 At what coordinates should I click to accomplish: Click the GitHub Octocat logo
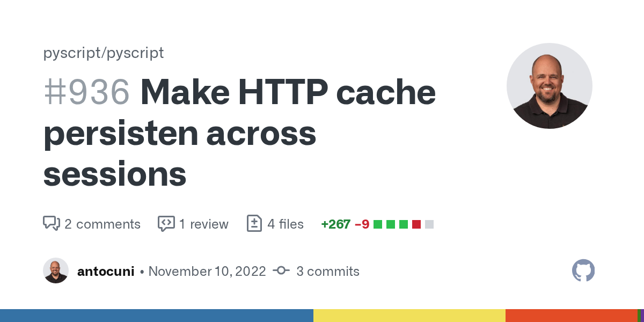pyautogui.click(x=583, y=271)
